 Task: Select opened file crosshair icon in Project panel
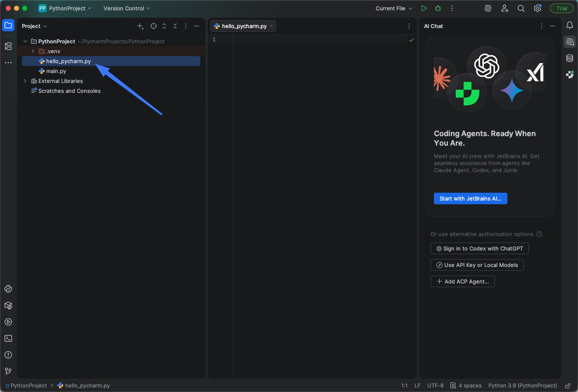click(154, 26)
